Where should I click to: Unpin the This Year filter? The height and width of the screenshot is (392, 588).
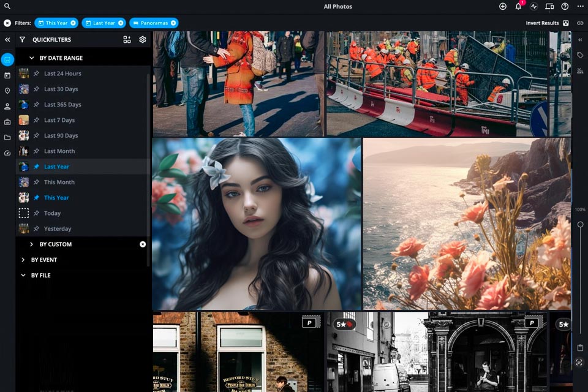coord(36,198)
